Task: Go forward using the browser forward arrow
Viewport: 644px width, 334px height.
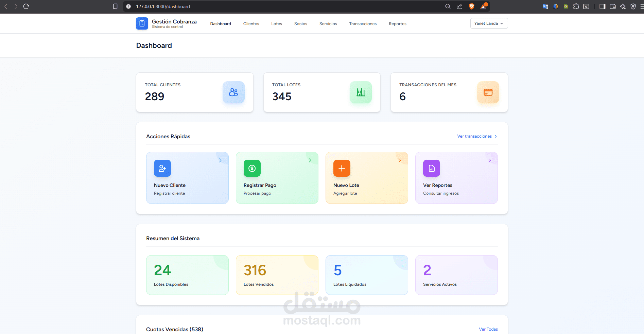Action: 16,6
